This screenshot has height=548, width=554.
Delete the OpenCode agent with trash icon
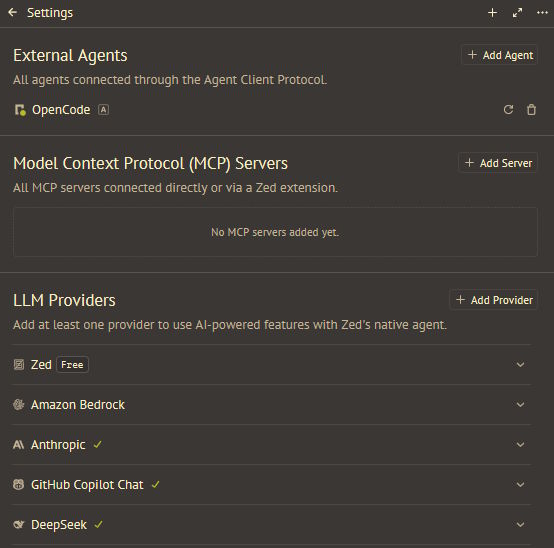531,110
